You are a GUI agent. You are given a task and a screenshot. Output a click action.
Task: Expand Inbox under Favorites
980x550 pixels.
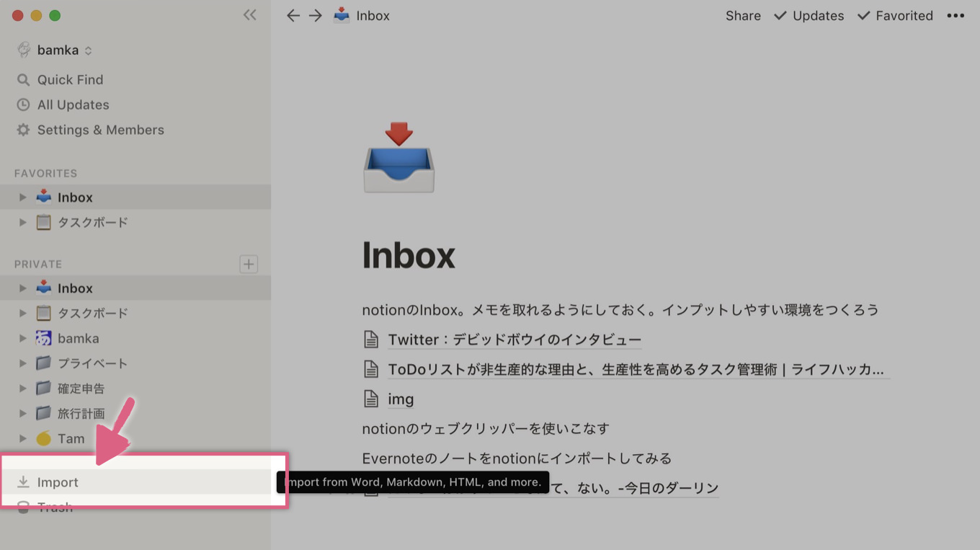tap(23, 198)
